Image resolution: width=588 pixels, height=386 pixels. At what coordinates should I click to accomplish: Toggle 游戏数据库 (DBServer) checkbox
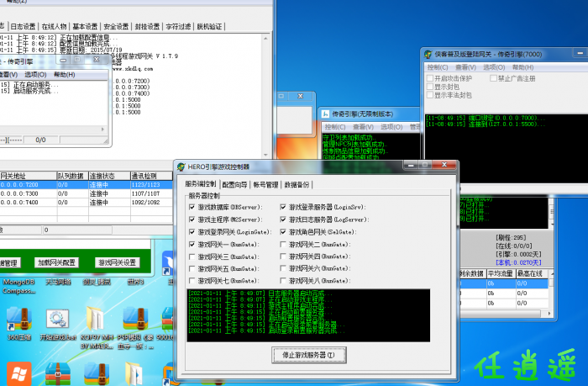[192, 207]
